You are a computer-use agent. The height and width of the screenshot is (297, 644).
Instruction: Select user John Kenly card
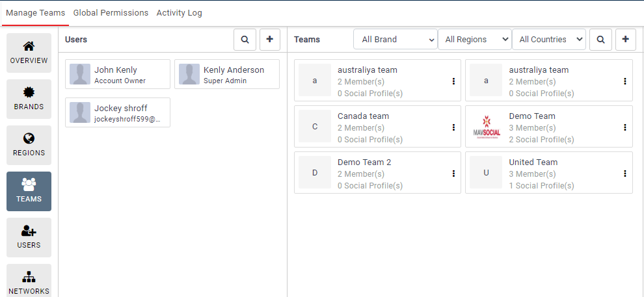coord(118,75)
